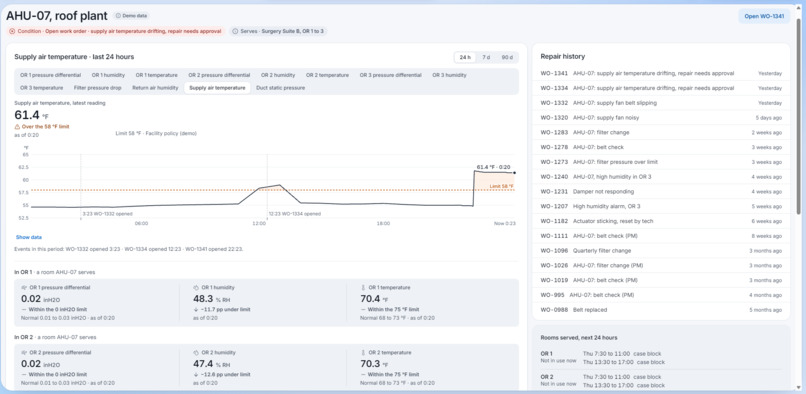Click the Condition badge alert icon

click(x=12, y=31)
